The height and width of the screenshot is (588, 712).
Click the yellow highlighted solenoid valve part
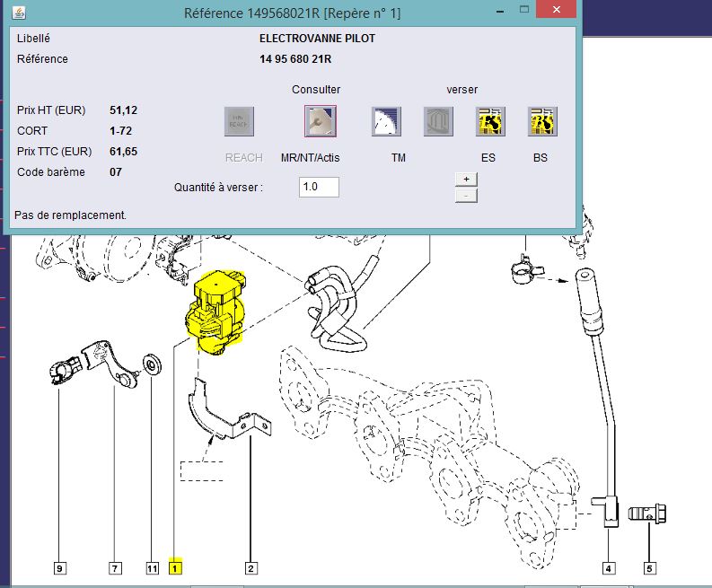coord(215,313)
